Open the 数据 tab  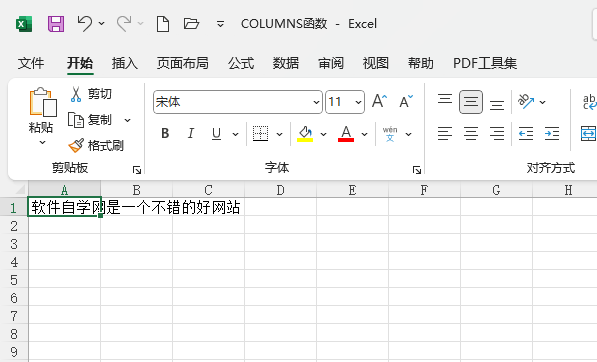[x=286, y=63]
